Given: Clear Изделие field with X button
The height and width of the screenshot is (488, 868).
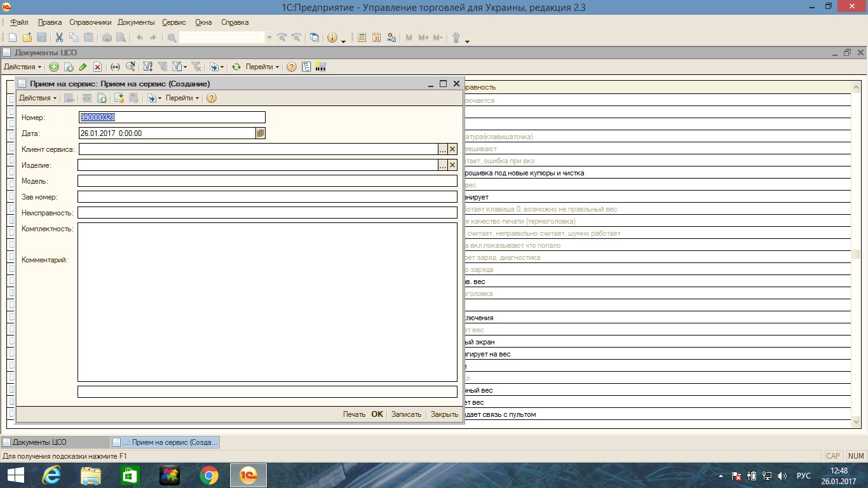Looking at the screenshot, I should tap(452, 165).
